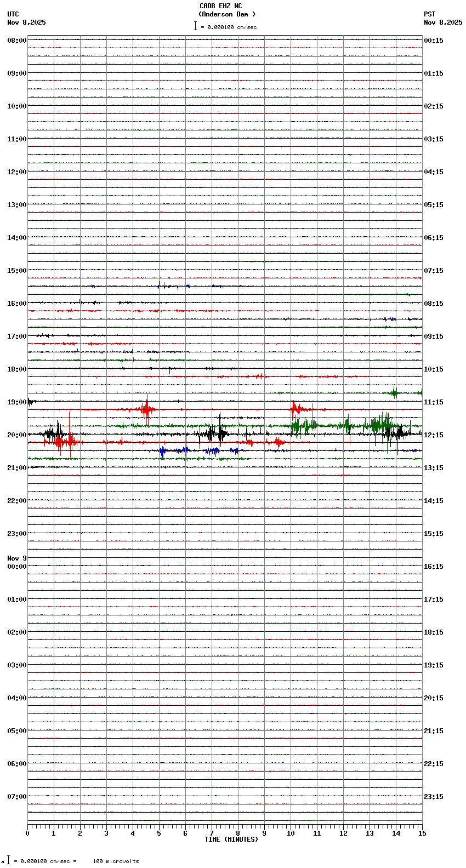Image resolution: width=466 pixels, height=868 pixels.
Task: Click the '0' minute tick label
Action: coord(27,833)
